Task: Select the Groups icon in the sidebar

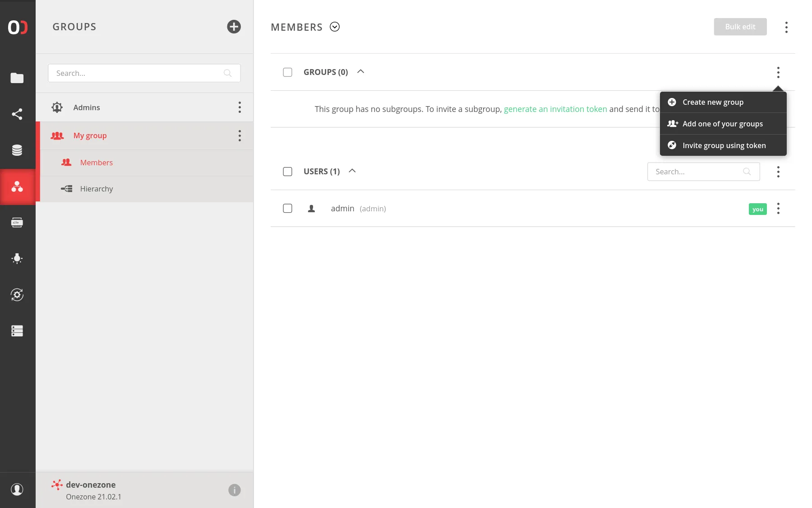Action: (x=17, y=186)
